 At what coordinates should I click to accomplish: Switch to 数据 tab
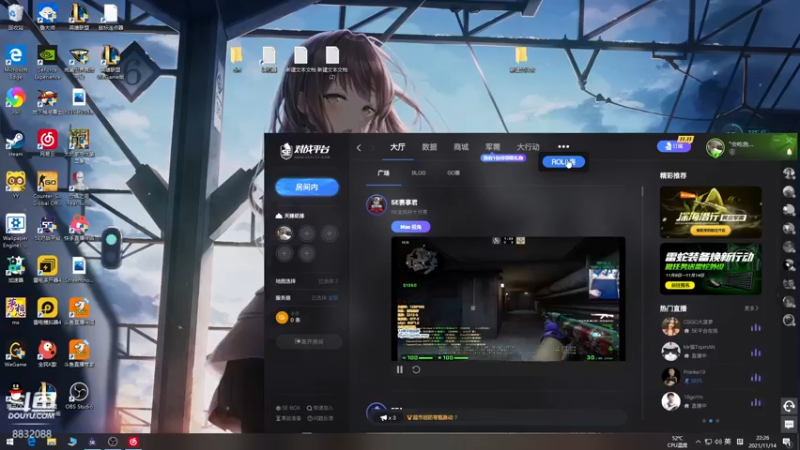click(429, 147)
